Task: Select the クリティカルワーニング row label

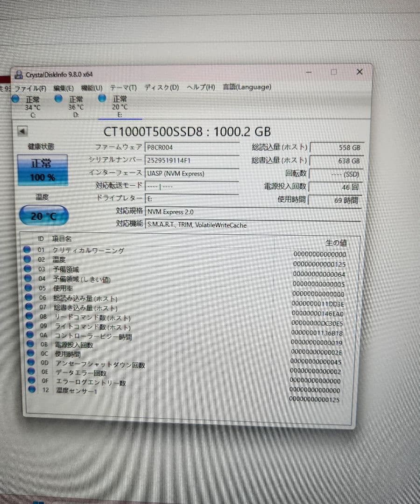Action: 88,251
